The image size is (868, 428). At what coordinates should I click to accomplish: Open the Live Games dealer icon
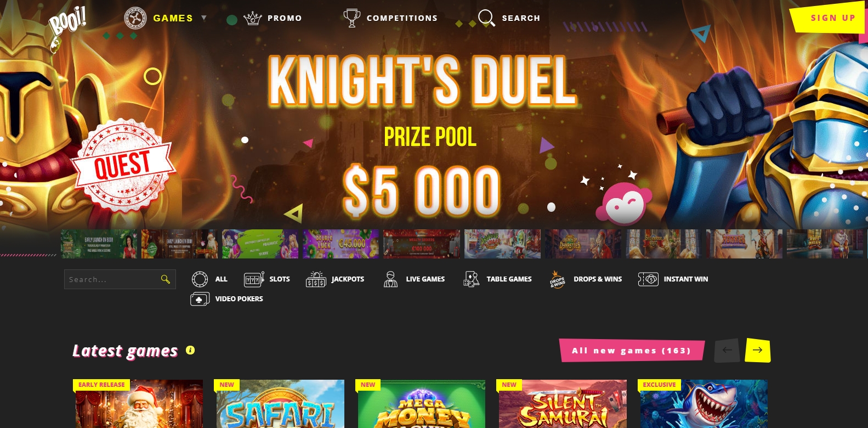click(x=390, y=279)
